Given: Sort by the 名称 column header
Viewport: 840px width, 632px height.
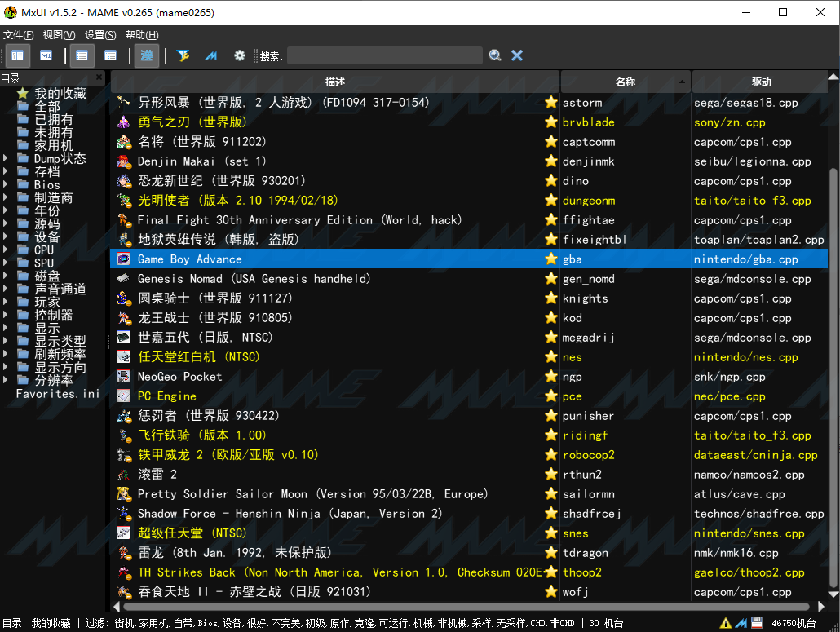Looking at the screenshot, I should tap(626, 82).
